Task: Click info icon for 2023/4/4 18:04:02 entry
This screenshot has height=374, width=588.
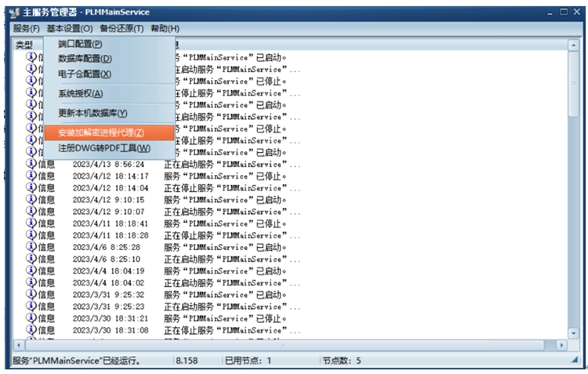Action: 31,282
